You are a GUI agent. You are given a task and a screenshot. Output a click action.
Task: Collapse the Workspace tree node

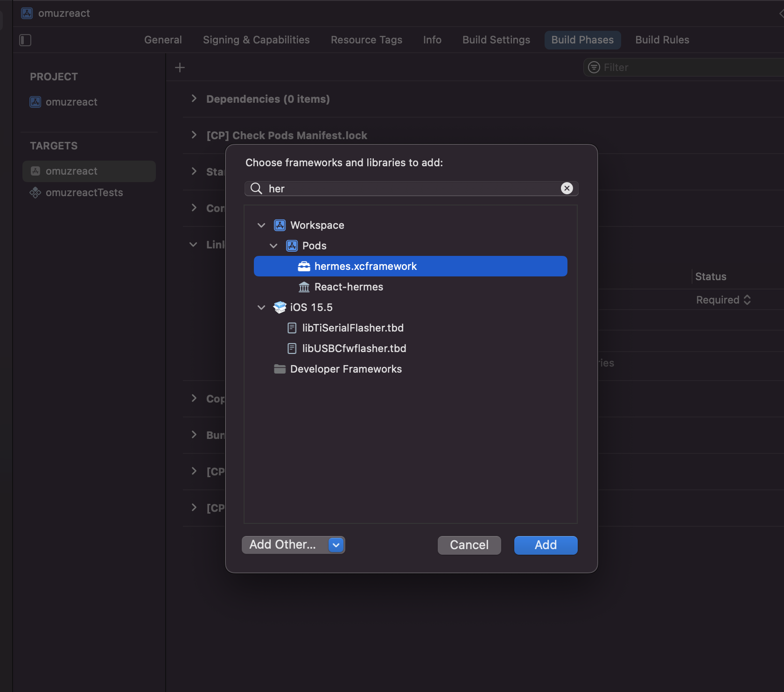coord(261,225)
